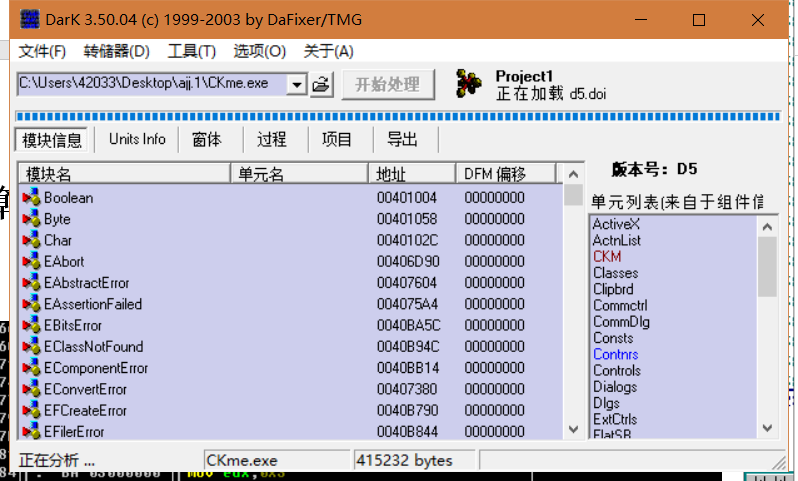Sort by DFM 偏移 column header
Screen dimensions: 798x481
506,174
